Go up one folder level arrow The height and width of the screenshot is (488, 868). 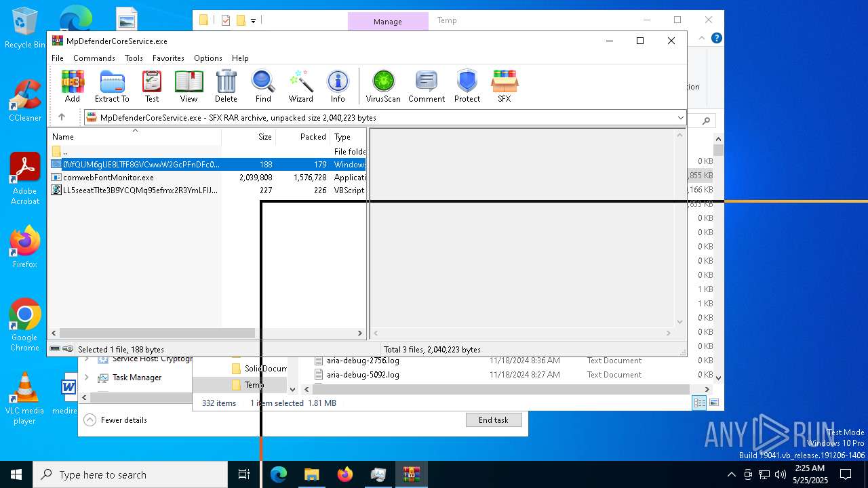pyautogui.click(x=62, y=117)
